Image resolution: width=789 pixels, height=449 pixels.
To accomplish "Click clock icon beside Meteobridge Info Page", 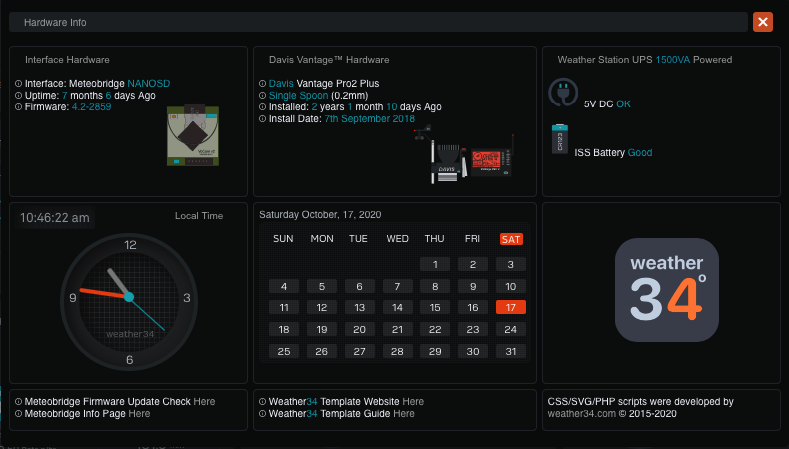I will [19, 414].
